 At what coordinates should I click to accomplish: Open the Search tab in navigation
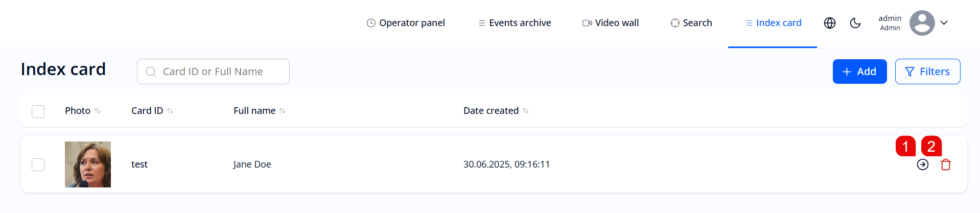coord(691,23)
